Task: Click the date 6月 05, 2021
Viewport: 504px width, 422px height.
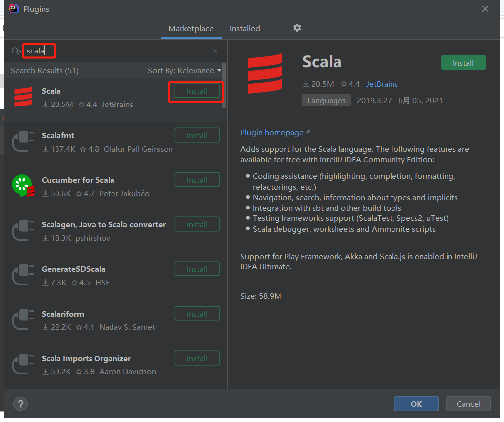Action: [420, 101]
